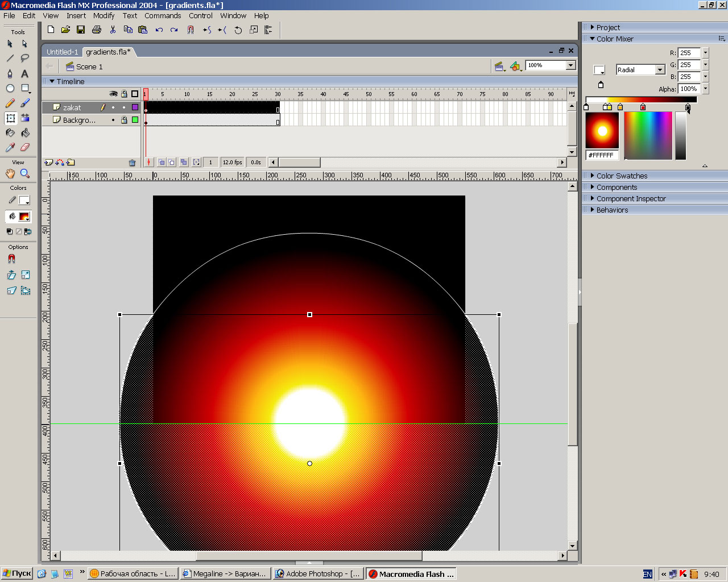Toggle show all layers as outlines

tap(135, 94)
